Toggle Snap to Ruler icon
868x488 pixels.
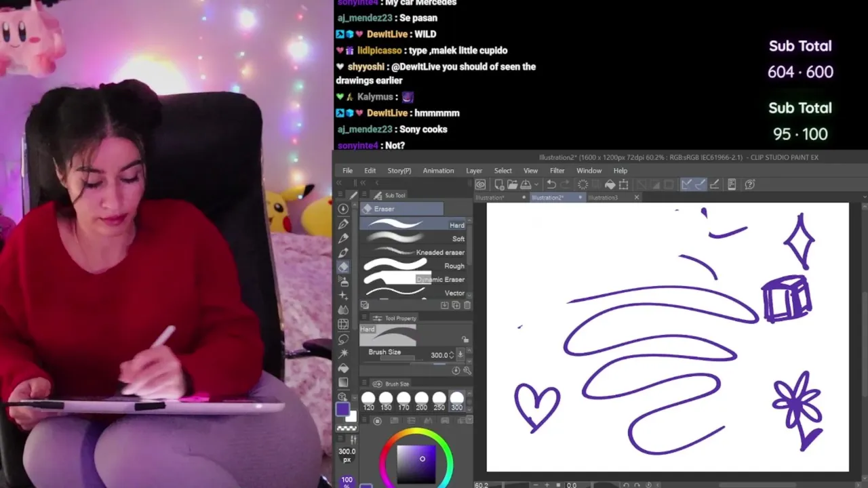coord(686,184)
